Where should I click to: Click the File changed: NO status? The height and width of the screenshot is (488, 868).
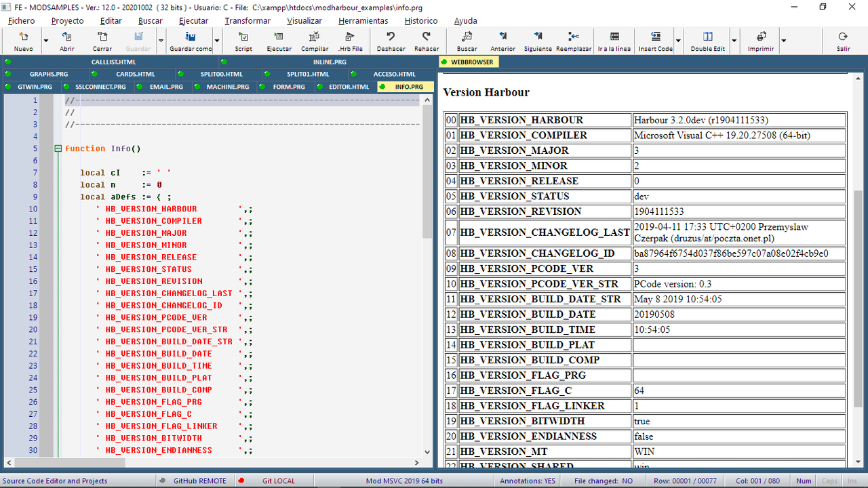click(x=603, y=481)
